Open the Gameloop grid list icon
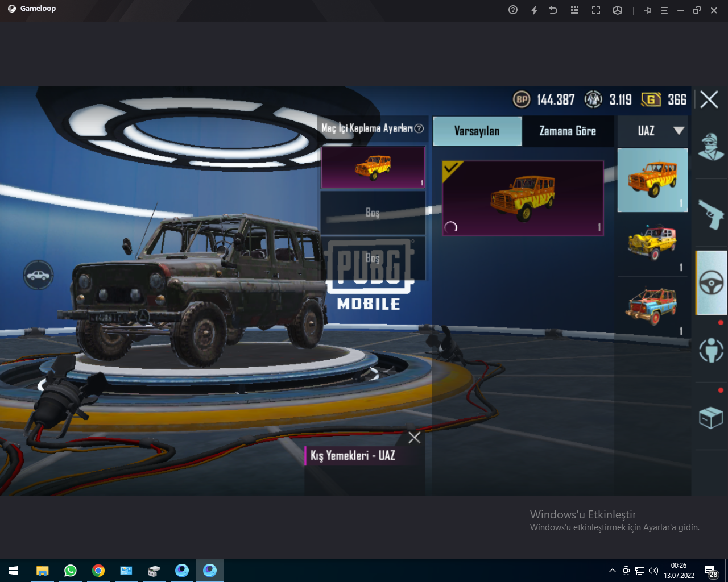Viewport: 728px width, 582px height. 574,10
